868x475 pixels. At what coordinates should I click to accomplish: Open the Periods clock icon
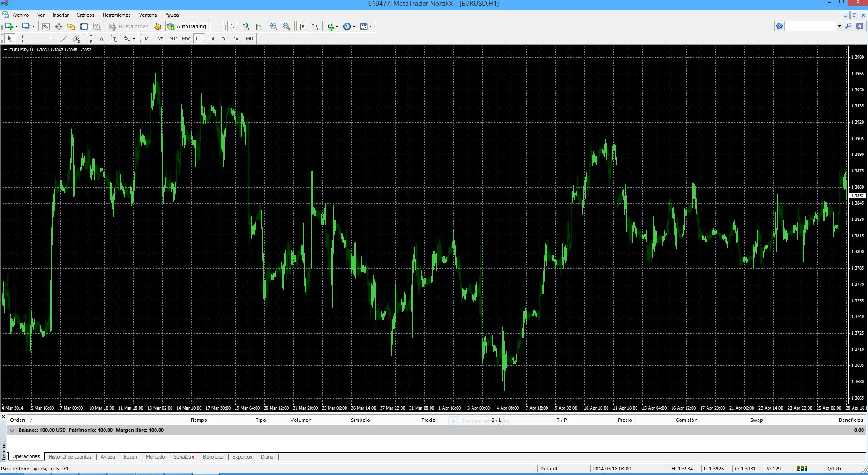[x=347, y=26]
